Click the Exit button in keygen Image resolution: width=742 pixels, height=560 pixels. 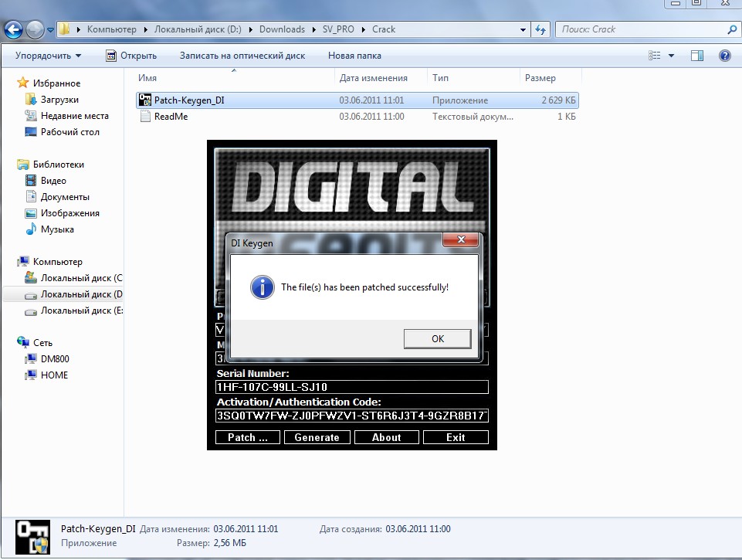(456, 437)
